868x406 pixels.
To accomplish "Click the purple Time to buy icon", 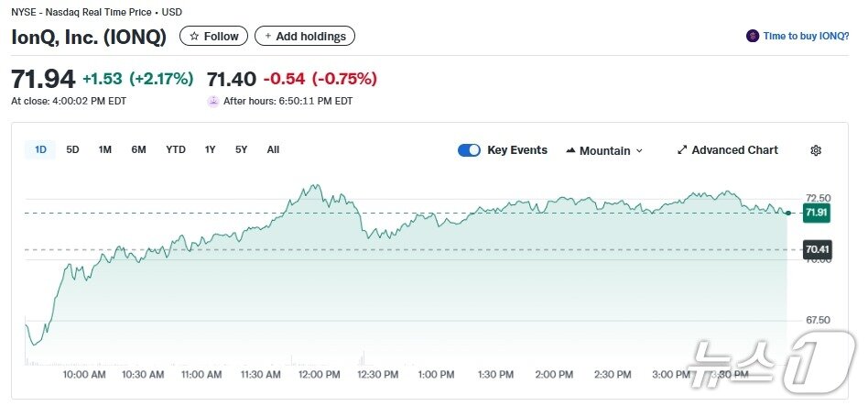I will coord(753,37).
